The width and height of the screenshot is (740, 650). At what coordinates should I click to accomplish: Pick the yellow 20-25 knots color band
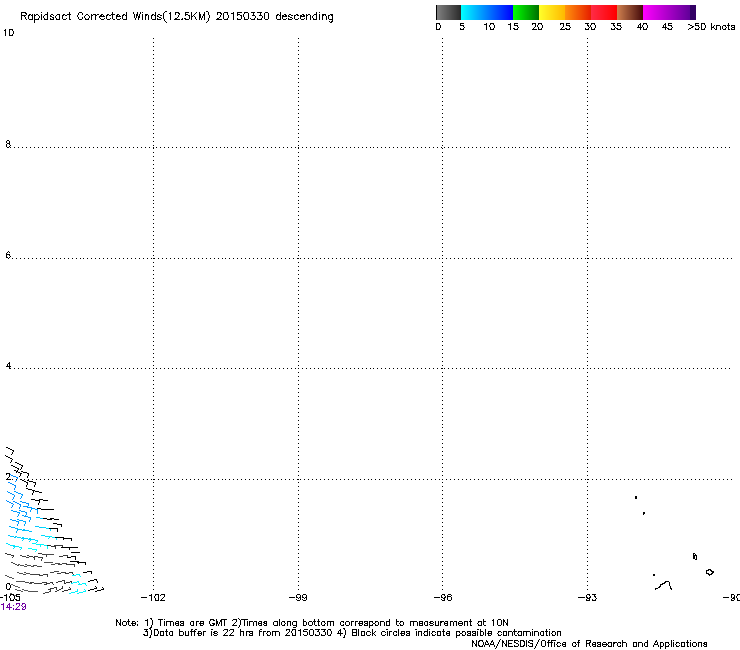(x=552, y=12)
